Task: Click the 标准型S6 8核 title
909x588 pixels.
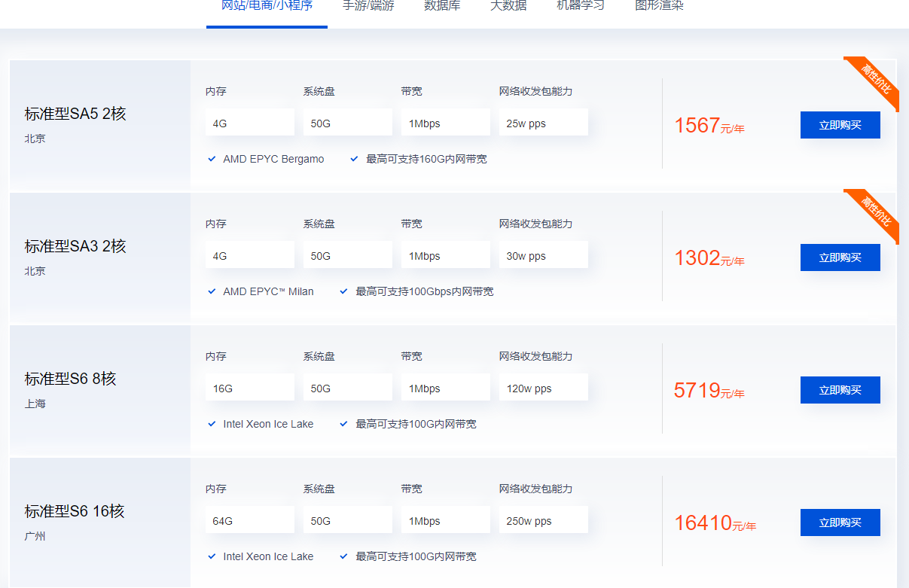Action: pos(70,379)
